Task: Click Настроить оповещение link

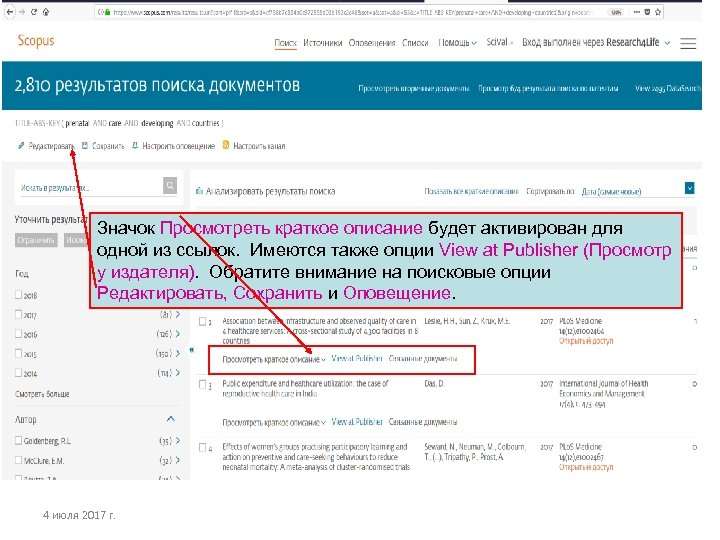Action: (179, 146)
